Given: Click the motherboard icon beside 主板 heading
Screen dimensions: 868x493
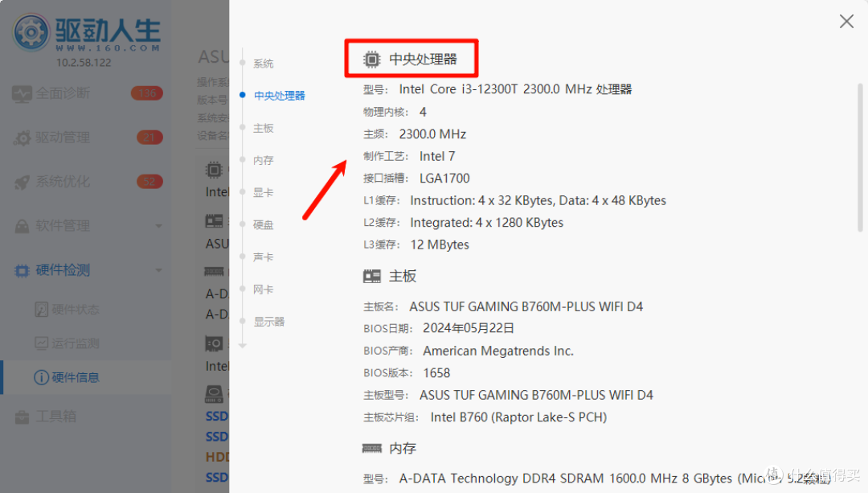Looking at the screenshot, I should coord(372,277).
